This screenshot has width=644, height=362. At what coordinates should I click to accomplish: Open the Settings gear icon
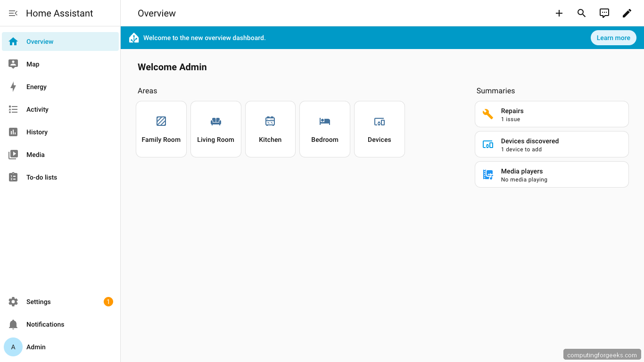[13, 302]
